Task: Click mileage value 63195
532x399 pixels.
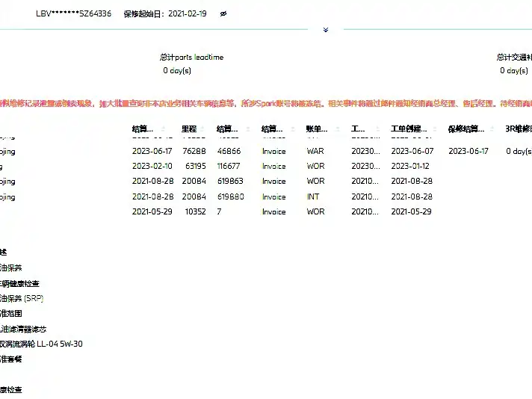Action: (196, 166)
